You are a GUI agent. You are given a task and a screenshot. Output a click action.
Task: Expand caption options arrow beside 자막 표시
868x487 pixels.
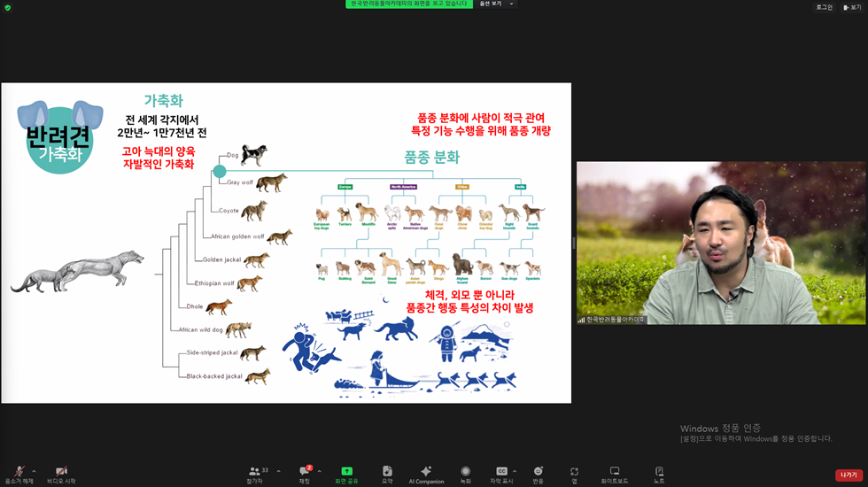(x=515, y=471)
